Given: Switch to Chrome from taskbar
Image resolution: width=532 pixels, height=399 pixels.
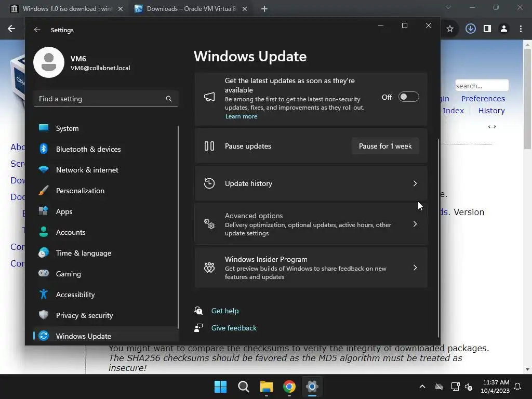Looking at the screenshot, I should click(289, 387).
